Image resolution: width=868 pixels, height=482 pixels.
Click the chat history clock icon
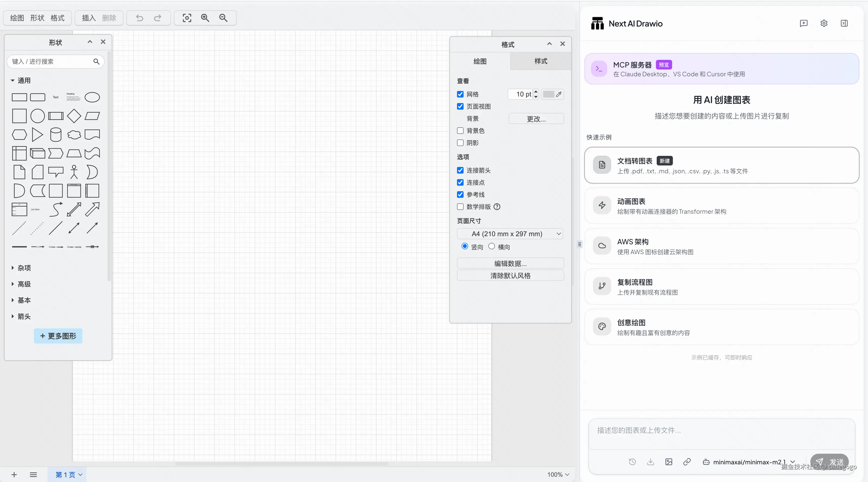pos(632,462)
